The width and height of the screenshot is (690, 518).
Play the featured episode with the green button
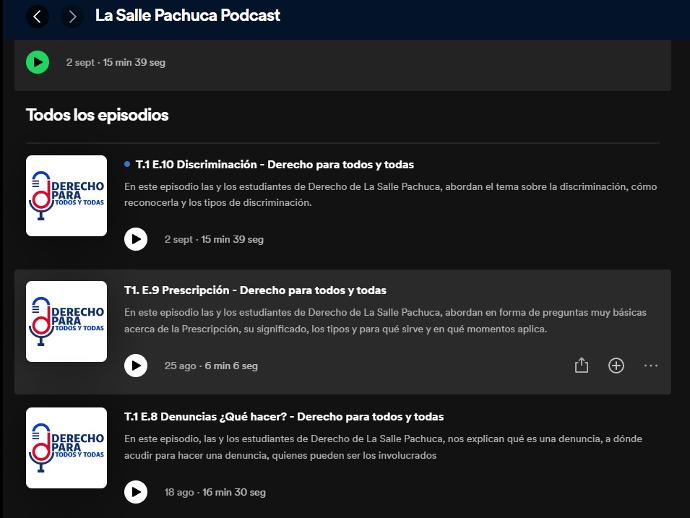click(37, 62)
